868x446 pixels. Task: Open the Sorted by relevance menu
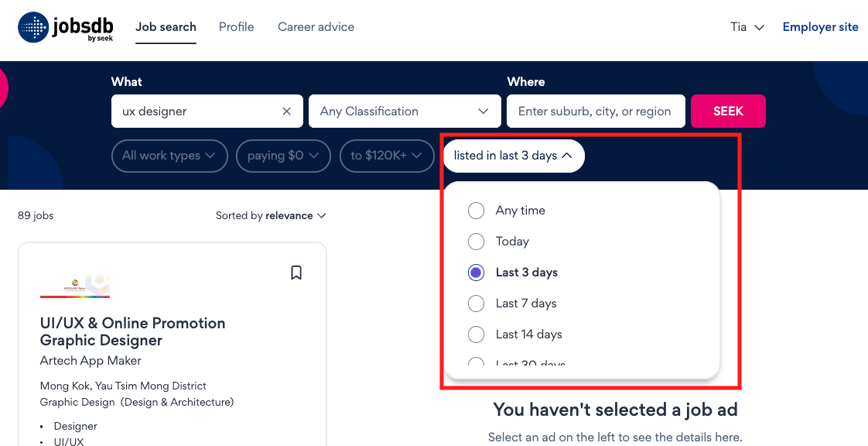coord(271,215)
